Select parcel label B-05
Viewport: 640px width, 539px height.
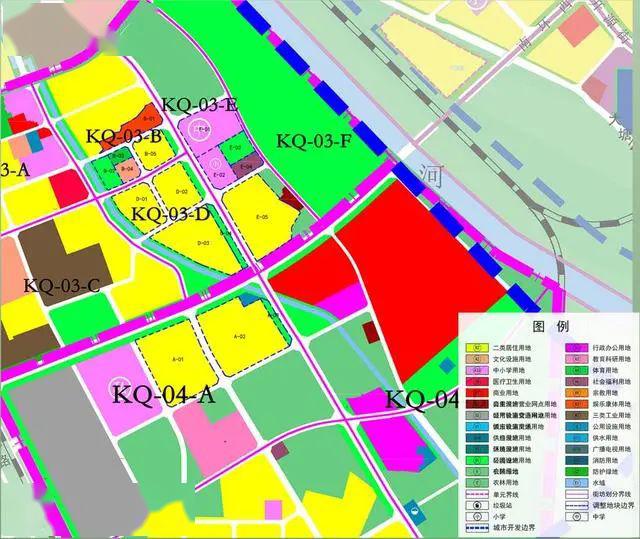coord(151,154)
